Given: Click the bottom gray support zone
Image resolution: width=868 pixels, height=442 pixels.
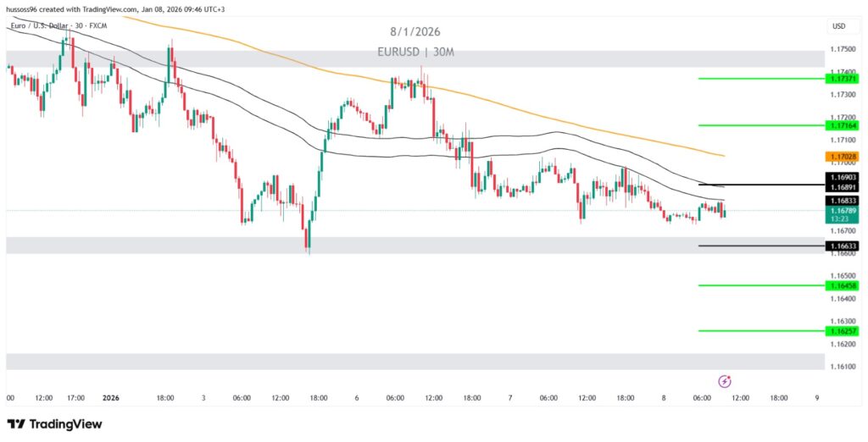Looking at the screenshot, I should pyautogui.click(x=415, y=362).
